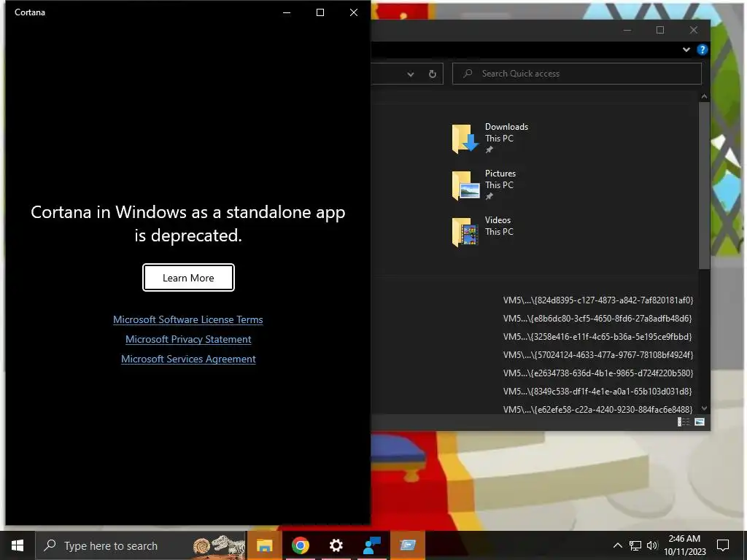Image resolution: width=747 pixels, height=560 pixels.
Task: Expand the address bar history dropdown
Action: coord(411,74)
